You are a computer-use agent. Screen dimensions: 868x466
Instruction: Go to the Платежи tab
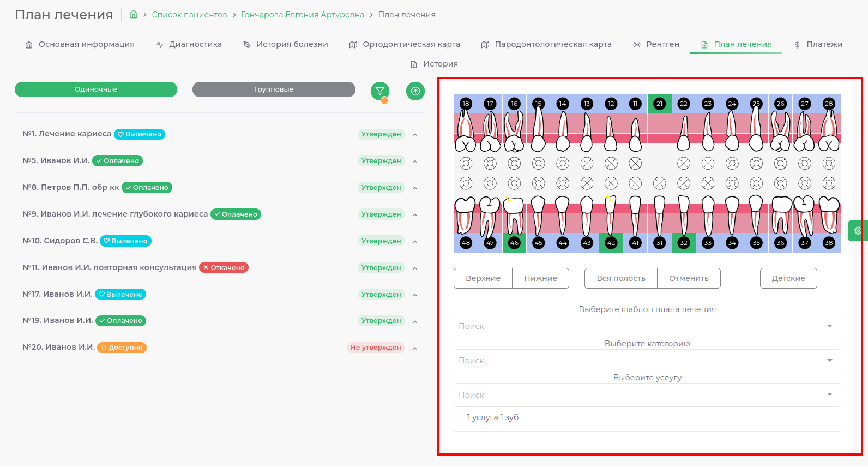pyautogui.click(x=818, y=44)
